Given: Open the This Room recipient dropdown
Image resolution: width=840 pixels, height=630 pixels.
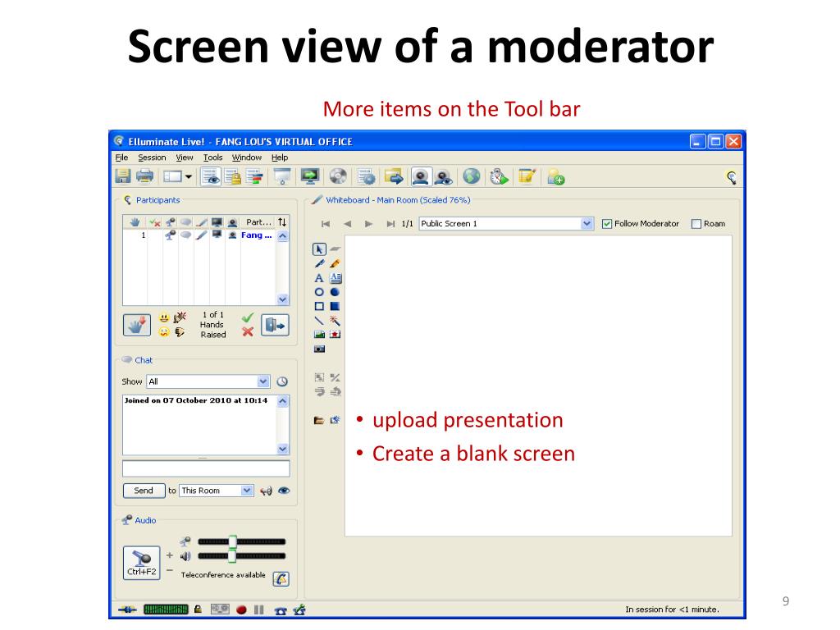Looking at the screenshot, I should (x=216, y=491).
